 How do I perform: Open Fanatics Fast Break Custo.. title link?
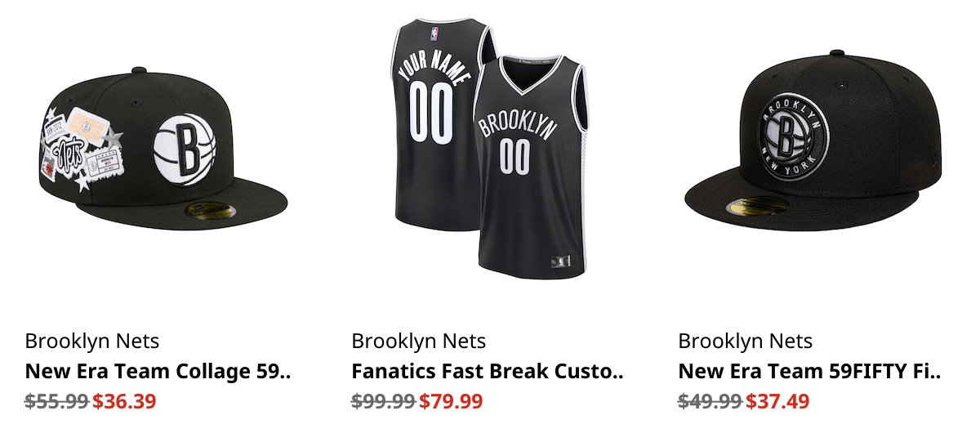point(487,372)
